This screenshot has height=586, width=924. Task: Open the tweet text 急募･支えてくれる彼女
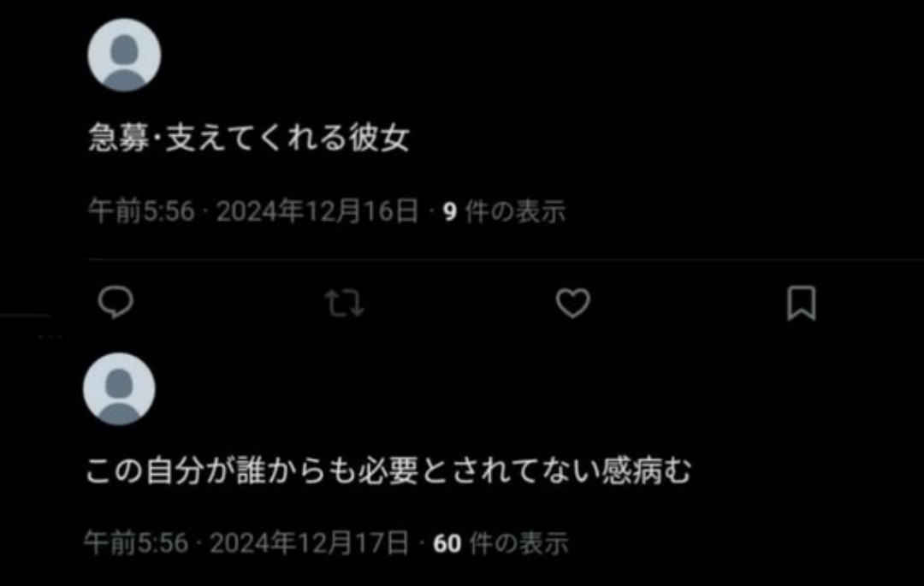tap(249, 139)
